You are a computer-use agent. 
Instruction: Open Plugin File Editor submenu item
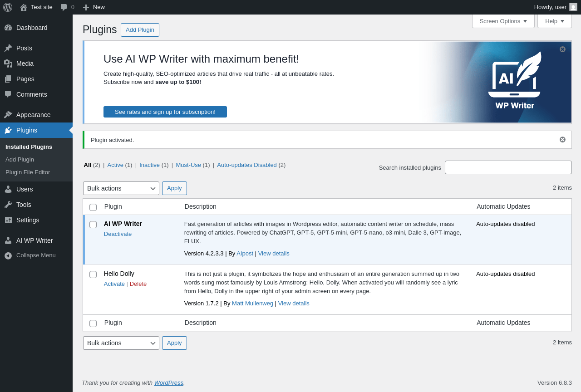[28, 172]
